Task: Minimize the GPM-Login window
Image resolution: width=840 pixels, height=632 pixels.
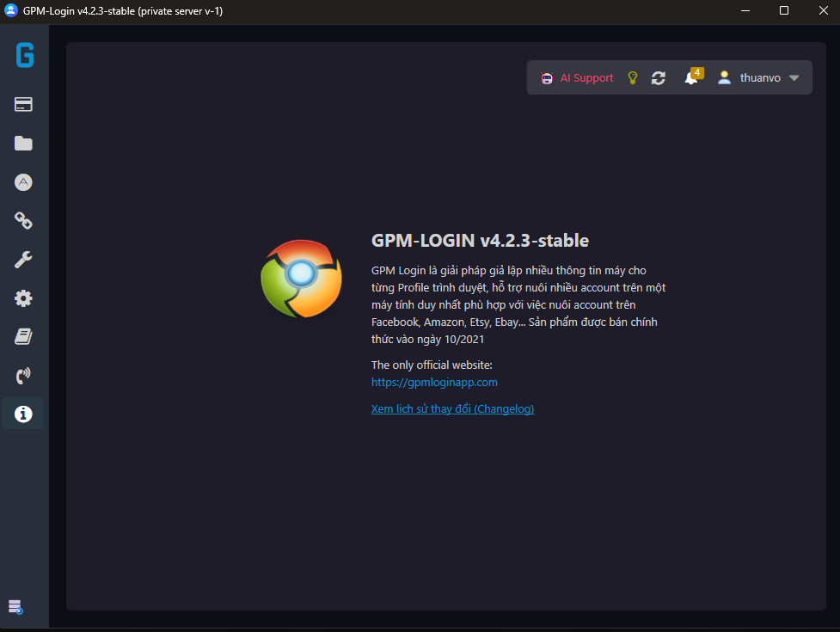Action: point(745,10)
